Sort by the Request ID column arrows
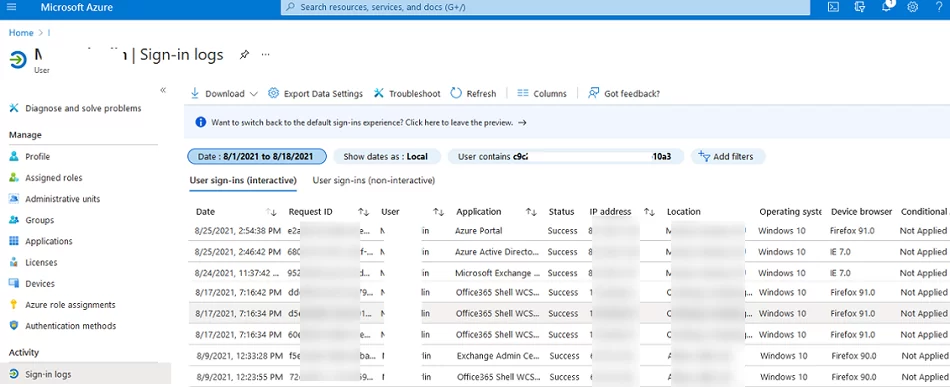This screenshot has width=950, height=387. (364, 212)
